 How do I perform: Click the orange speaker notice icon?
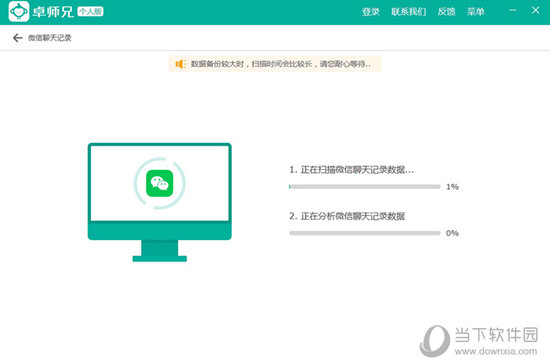coord(181,64)
